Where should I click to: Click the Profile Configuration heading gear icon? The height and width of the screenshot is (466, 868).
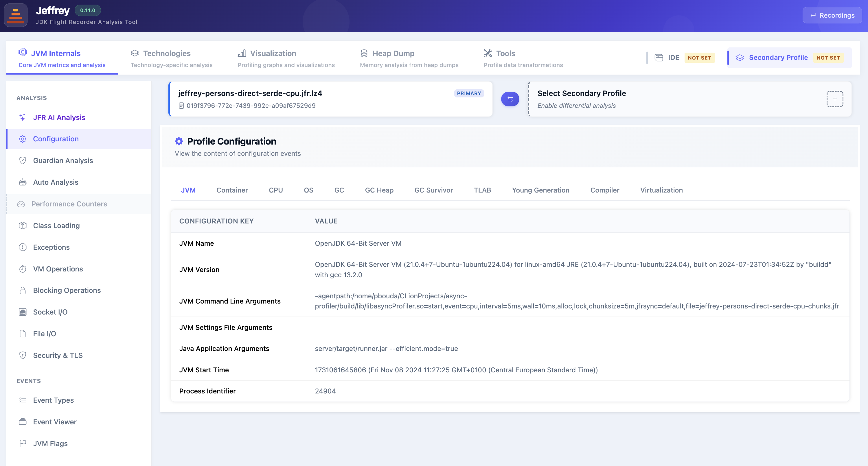[x=179, y=141]
